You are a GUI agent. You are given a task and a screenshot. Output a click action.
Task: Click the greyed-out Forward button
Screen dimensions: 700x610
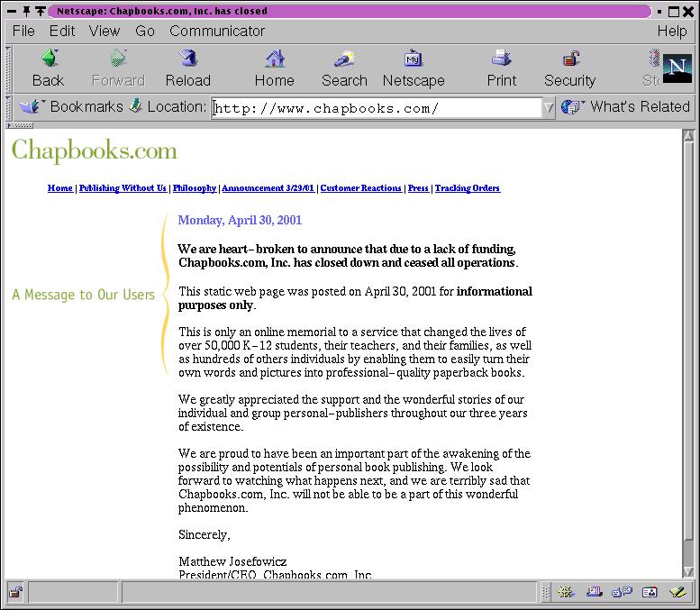click(x=118, y=68)
